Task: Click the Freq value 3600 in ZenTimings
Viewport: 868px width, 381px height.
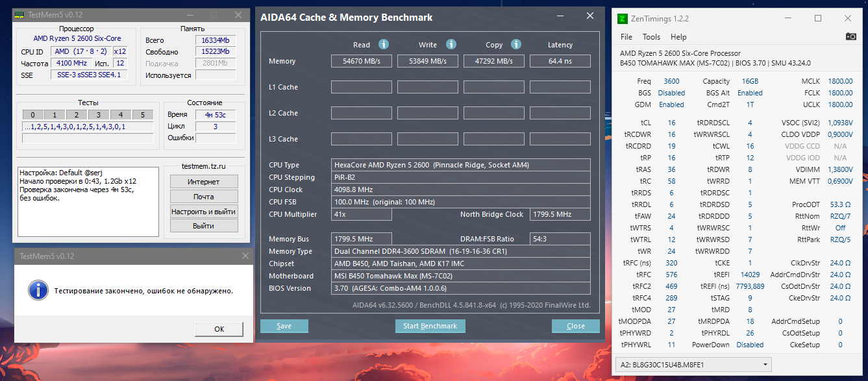Action: point(671,81)
